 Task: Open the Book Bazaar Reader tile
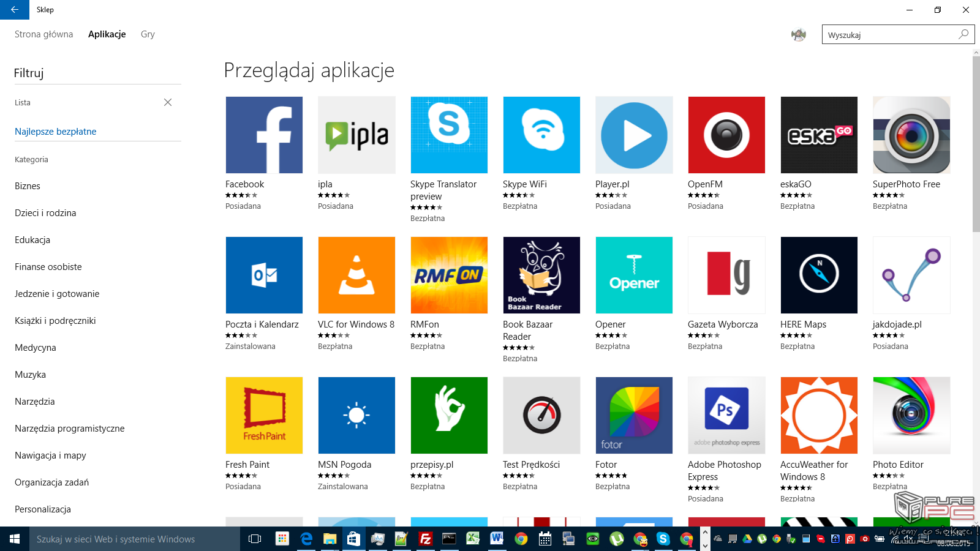pos(541,275)
